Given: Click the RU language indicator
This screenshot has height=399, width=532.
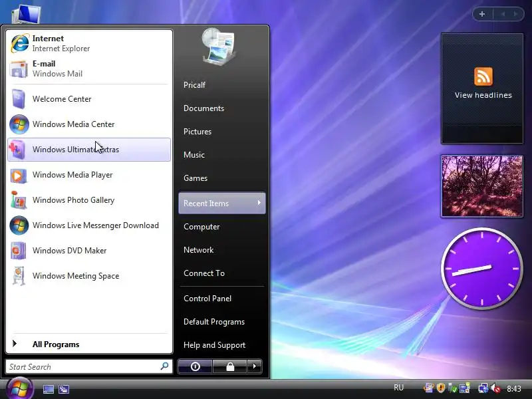Looking at the screenshot, I should click(399, 388).
